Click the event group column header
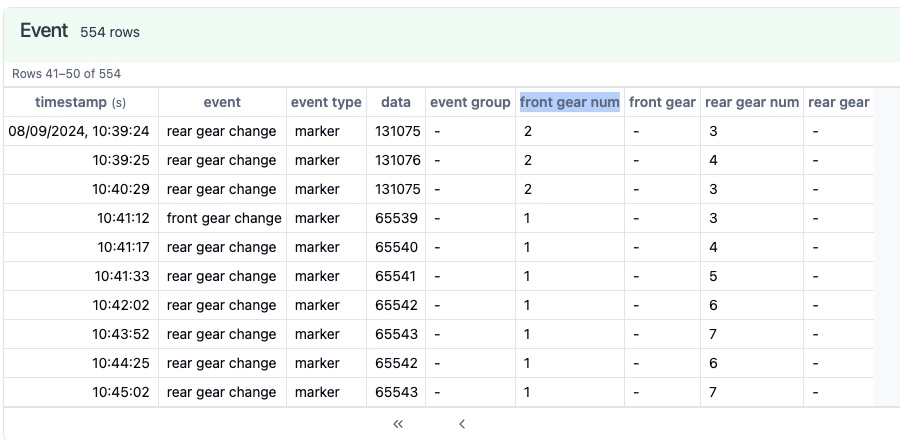Image resolution: width=900 pixels, height=440 pixels. 470,103
